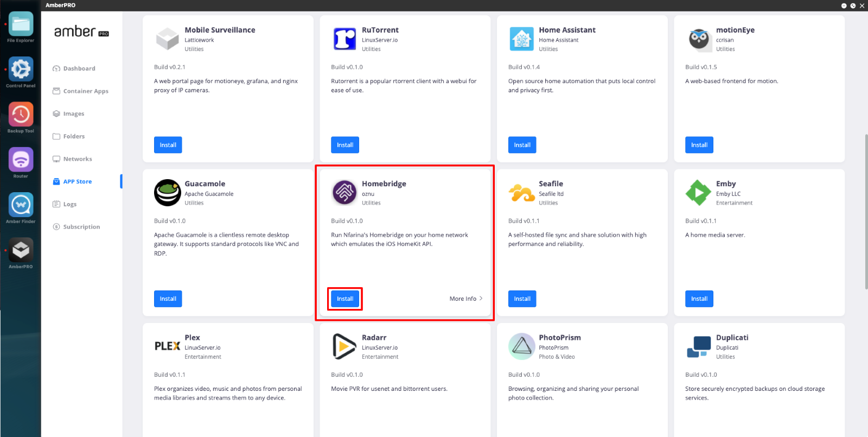The image size is (868, 437).
Task: Open the Router app icon
Action: tap(21, 160)
